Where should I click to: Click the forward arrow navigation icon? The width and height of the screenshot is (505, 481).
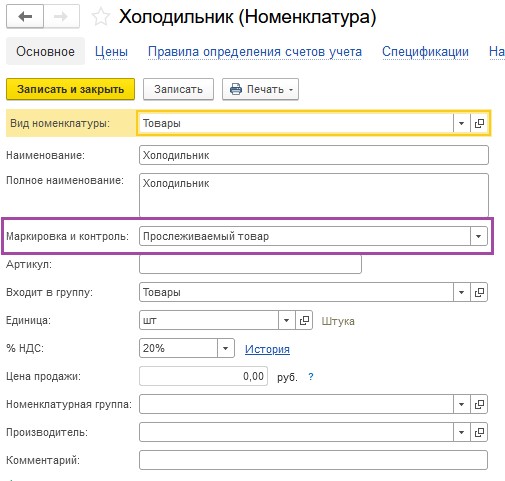tap(61, 16)
